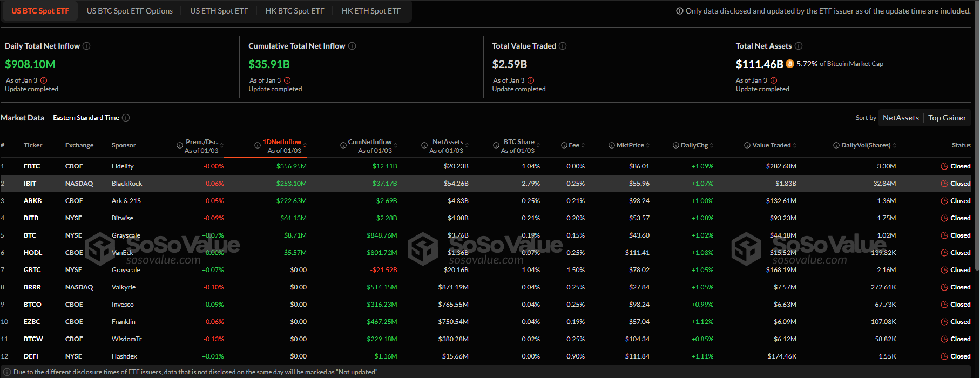Switch to HK BTC Spot ETF tab
The image size is (980, 378).
[295, 11]
